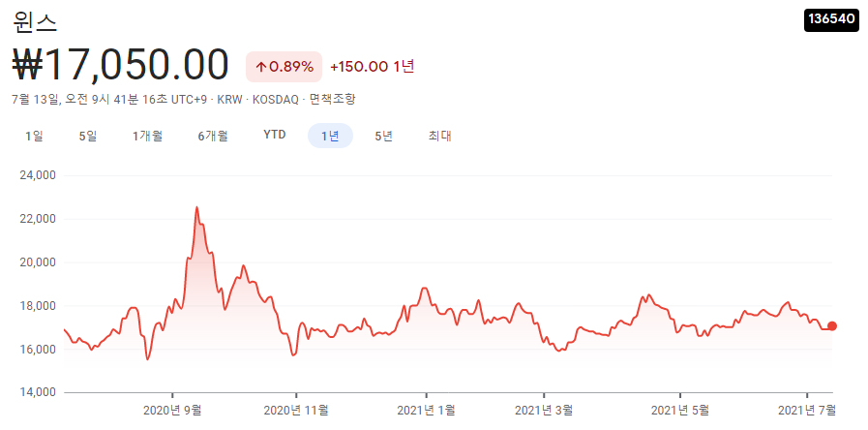Switch chart to 6개월 range
Image resolution: width=868 pixels, height=430 pixels.
[213, 136]
